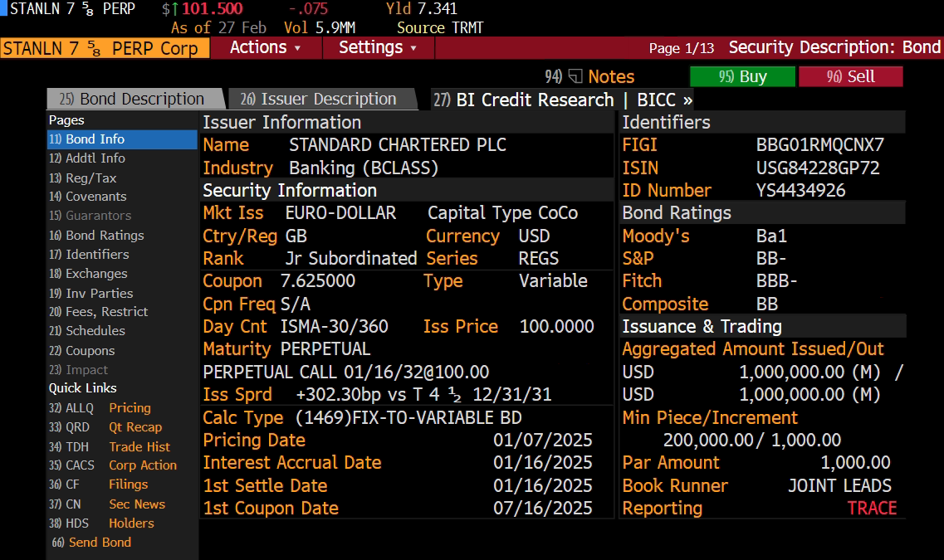This screenshot has width=944, height=560.
Task: Click the Day Cnt ISMA-30/360 value
Action: [x=334, y=327]
